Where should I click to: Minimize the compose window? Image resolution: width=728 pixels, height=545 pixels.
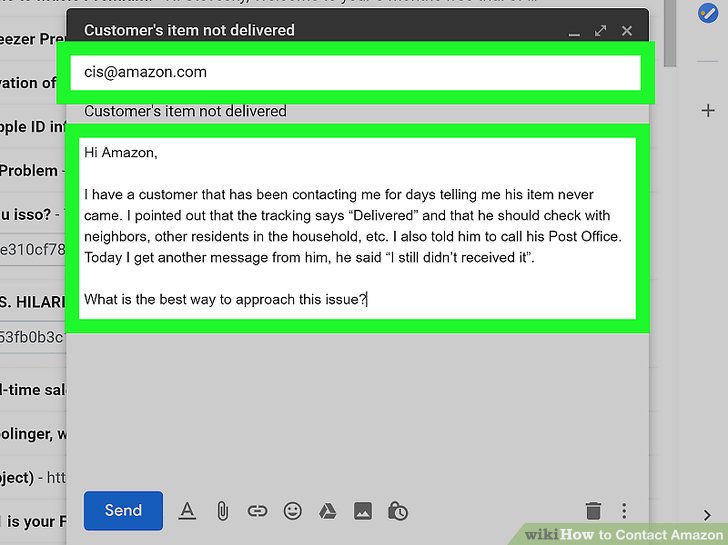(x=574, y=33)
